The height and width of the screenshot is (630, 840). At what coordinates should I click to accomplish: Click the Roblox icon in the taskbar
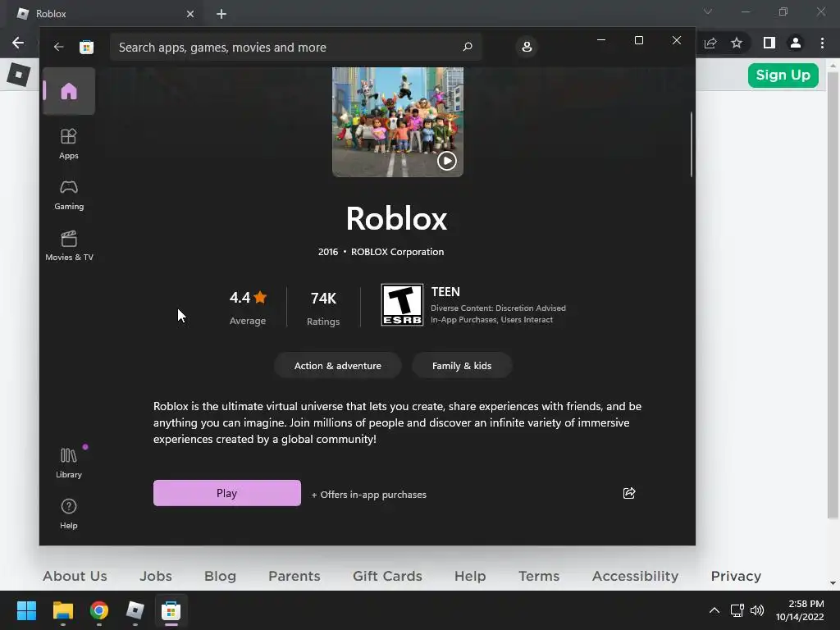tap(135, 610)
